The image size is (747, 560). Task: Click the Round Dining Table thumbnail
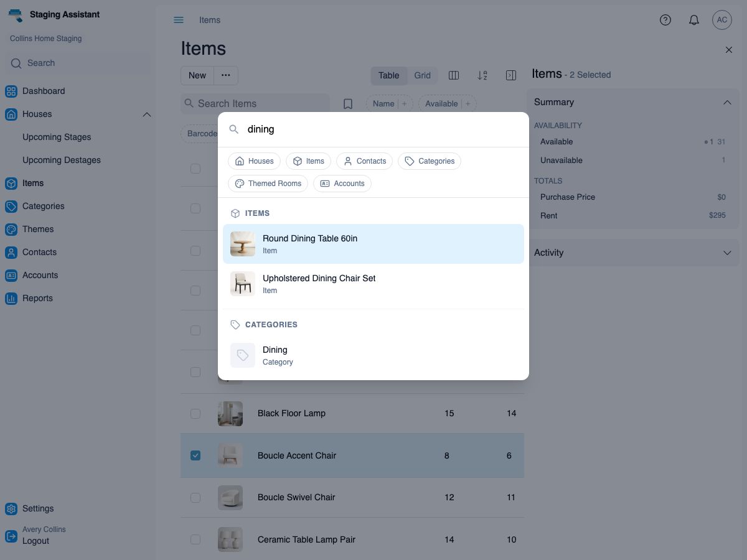click(x=243, y=244)
